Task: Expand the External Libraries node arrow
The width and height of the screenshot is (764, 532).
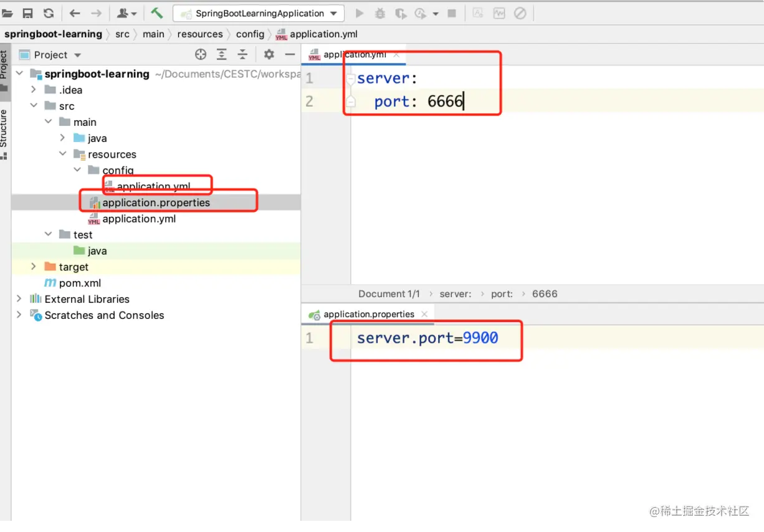Action: (x=19, y=299)
